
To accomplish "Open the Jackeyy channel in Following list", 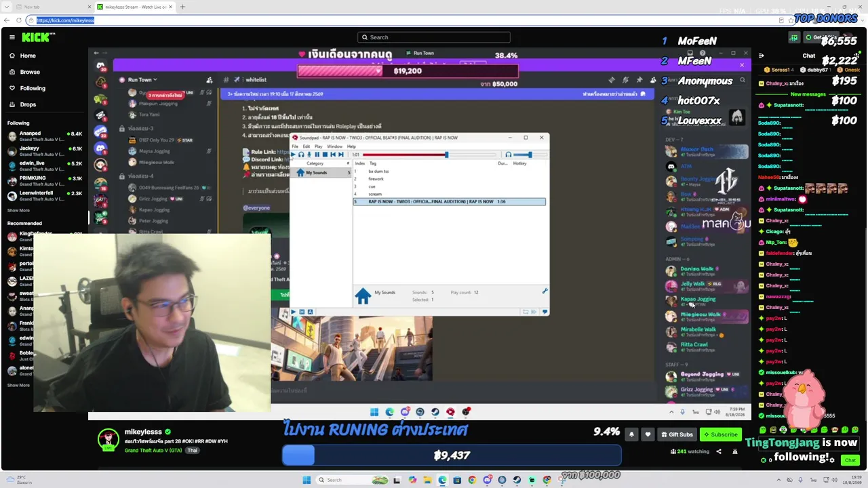I will click(45, 151).
